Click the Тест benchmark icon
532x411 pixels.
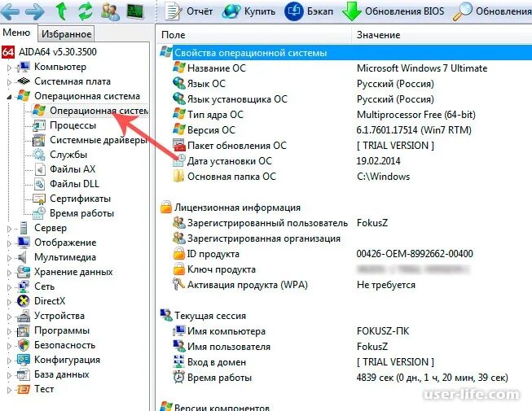[x=24, y=389]
